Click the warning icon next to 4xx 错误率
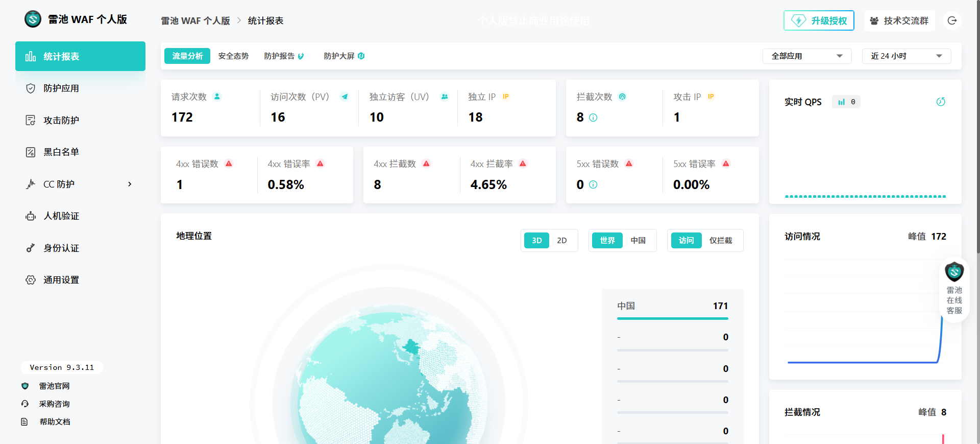This screenshot has height=444, width=980. point(320,163)
